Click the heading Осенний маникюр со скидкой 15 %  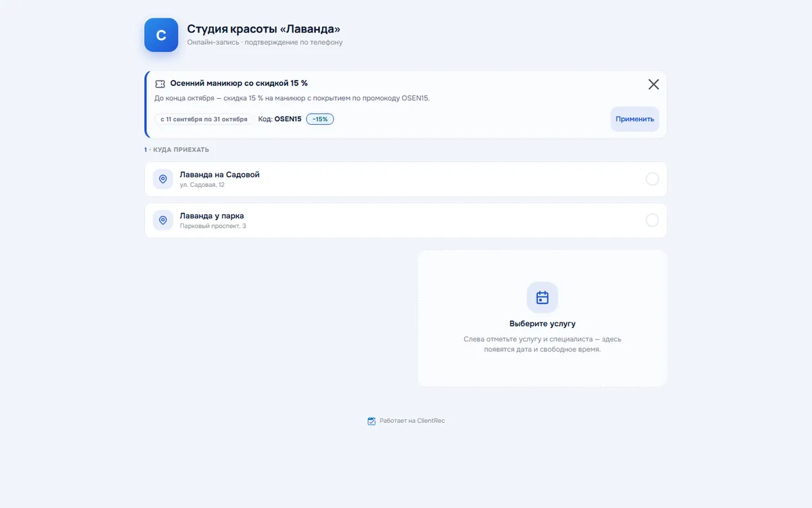click(x=239, y=83)
